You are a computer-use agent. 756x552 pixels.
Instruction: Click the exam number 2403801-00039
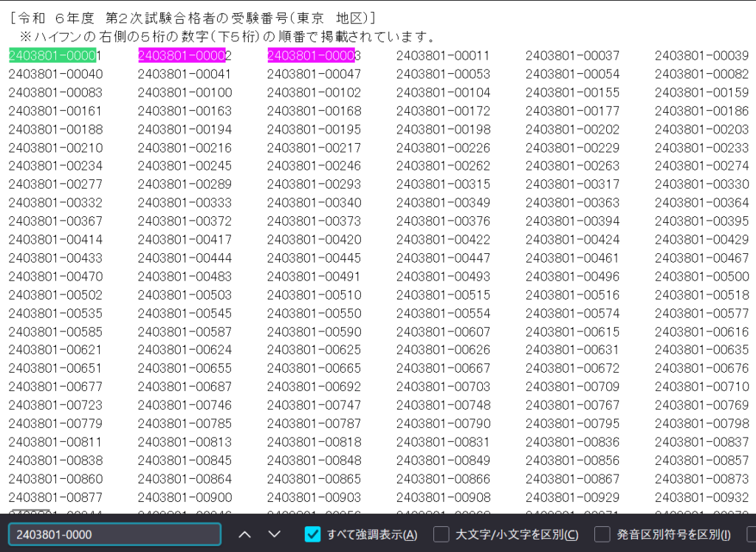(x=701, y=55)
